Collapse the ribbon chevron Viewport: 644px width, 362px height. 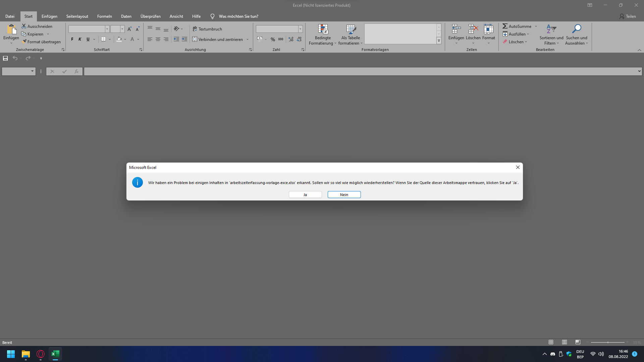639,50
